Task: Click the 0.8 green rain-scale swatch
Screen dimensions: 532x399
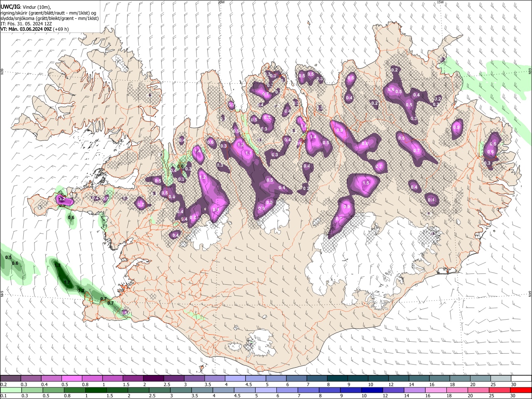Action: [x=75, y=390]
